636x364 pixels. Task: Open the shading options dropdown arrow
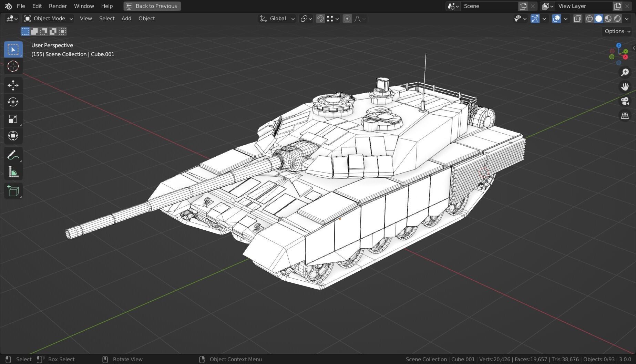click(627, 19)
